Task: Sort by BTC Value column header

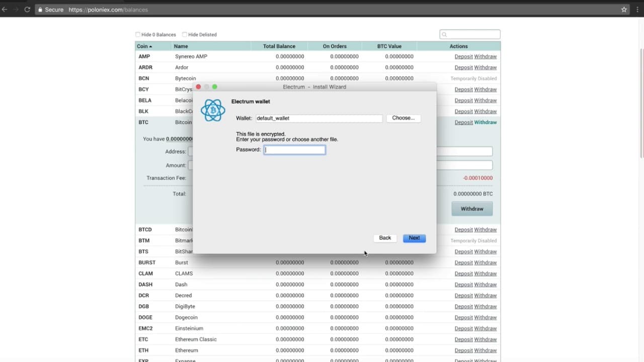Action: pos(389,46)
